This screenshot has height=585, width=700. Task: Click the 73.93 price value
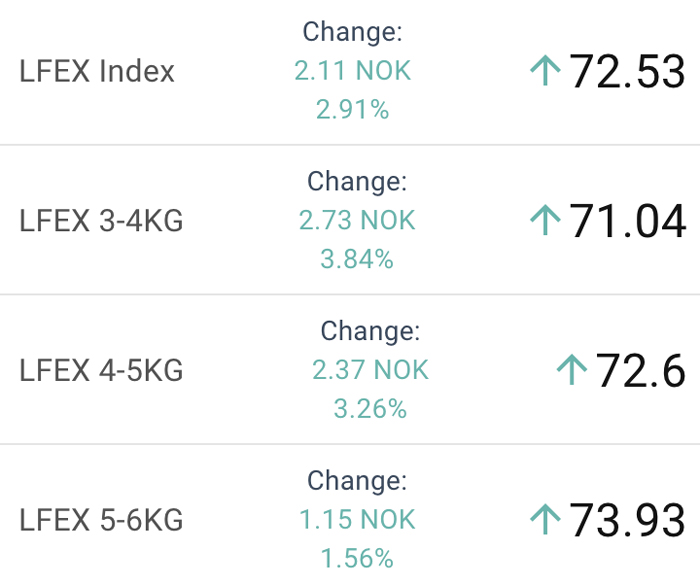(627, 520)
